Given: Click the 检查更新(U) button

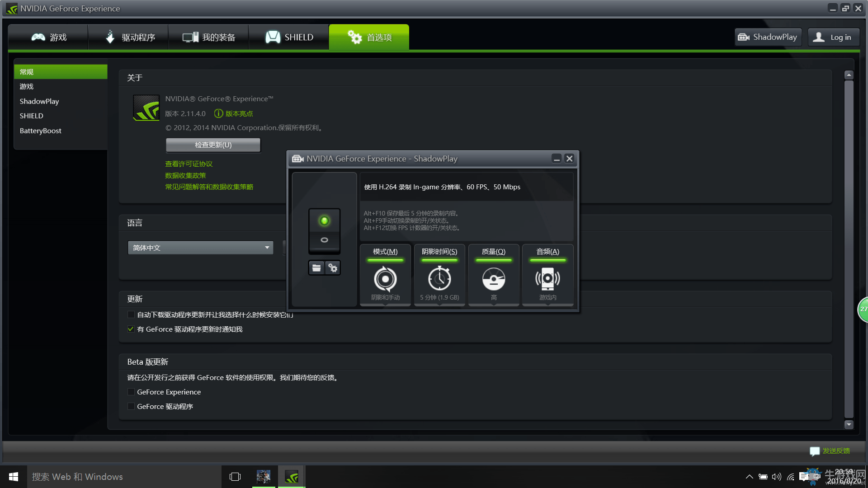Looking at the screenshot, I should (213, 145).
